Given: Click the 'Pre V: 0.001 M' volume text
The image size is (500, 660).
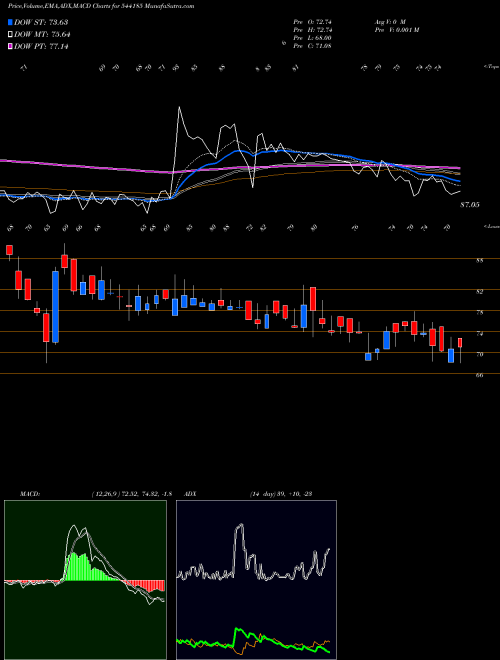Looking at the screenshot, I should (396, 30).
